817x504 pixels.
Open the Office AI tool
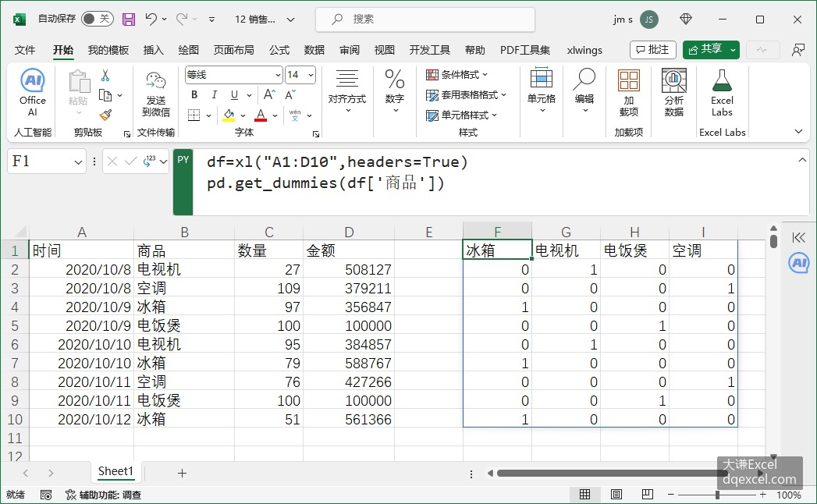(32, 92)
